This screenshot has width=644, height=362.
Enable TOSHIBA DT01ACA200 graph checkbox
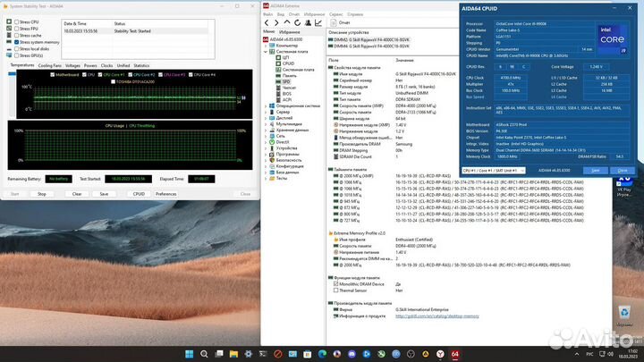point(114,81)
